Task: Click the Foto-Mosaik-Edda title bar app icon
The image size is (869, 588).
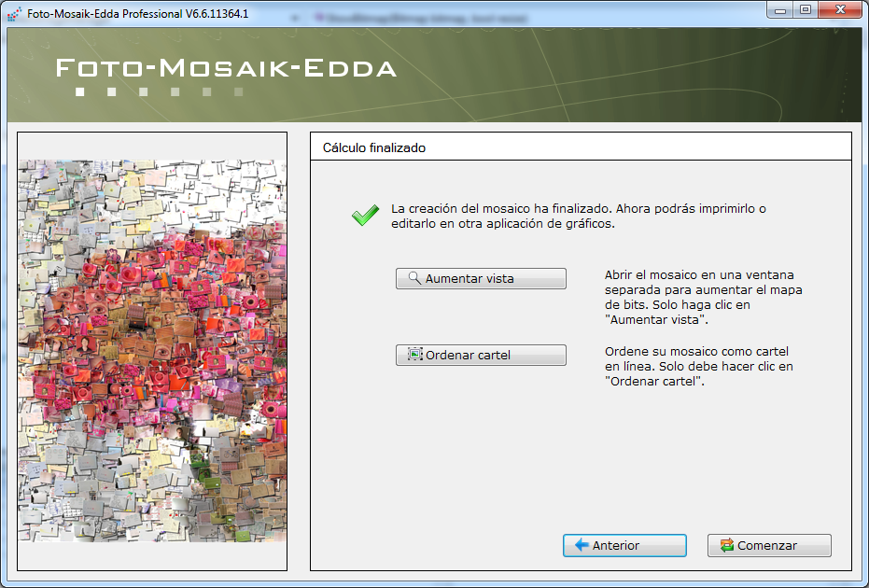Action: (x=15, y=14)
